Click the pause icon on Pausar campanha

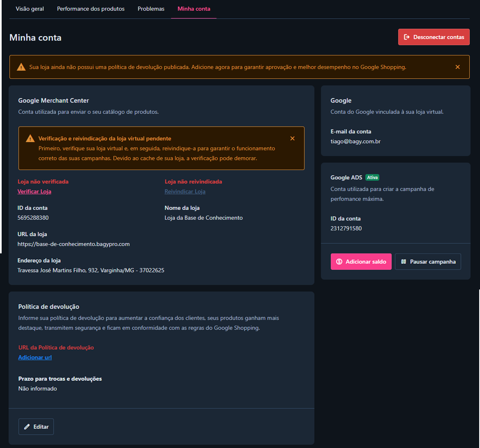404,262
